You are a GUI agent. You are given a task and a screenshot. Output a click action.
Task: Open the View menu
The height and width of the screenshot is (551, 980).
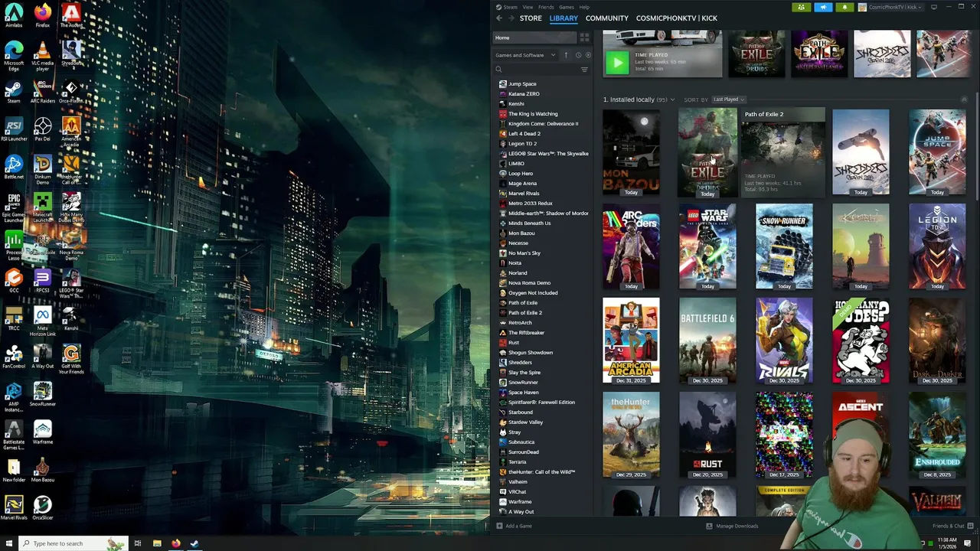tap(528, 7)
